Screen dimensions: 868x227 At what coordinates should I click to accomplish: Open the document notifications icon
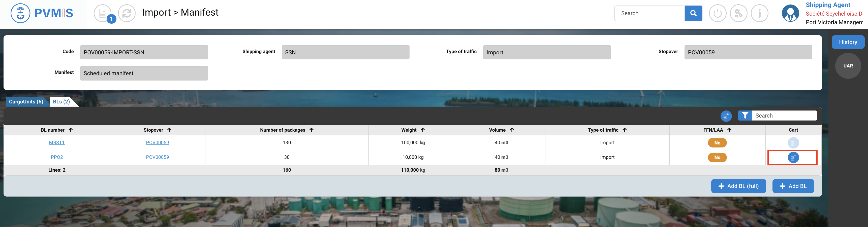[x=102, y=13]
